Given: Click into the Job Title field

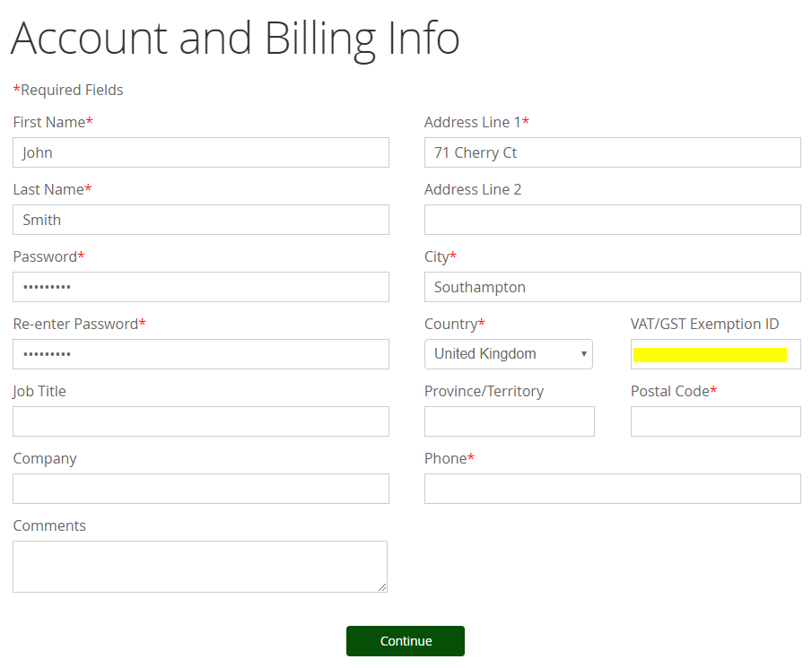Looking at the screenshot, I should coord(200,421).
